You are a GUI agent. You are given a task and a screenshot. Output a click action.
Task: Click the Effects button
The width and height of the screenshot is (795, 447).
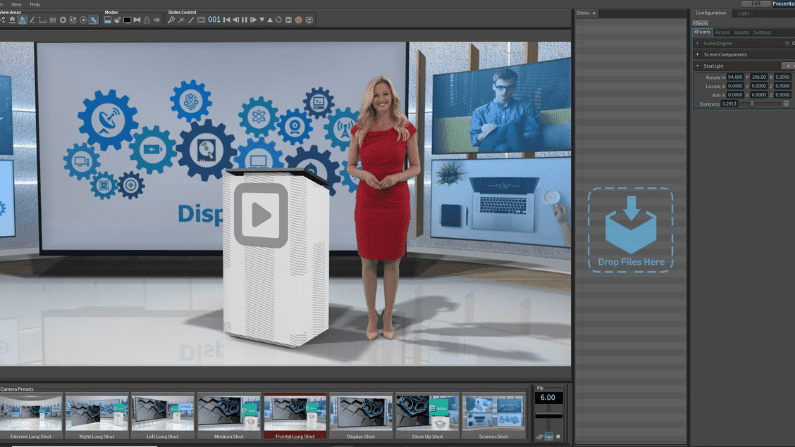click(x=701, y=23)
